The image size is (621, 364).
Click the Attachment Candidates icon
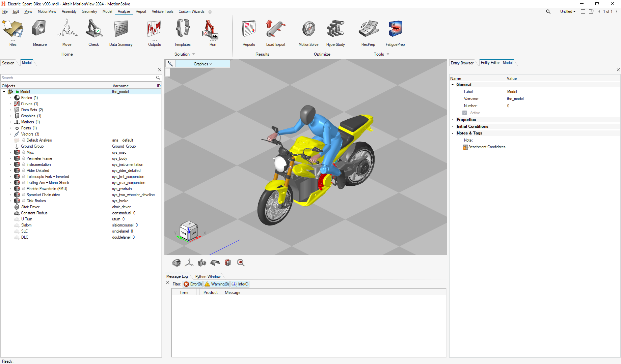[x=465, y=147]
